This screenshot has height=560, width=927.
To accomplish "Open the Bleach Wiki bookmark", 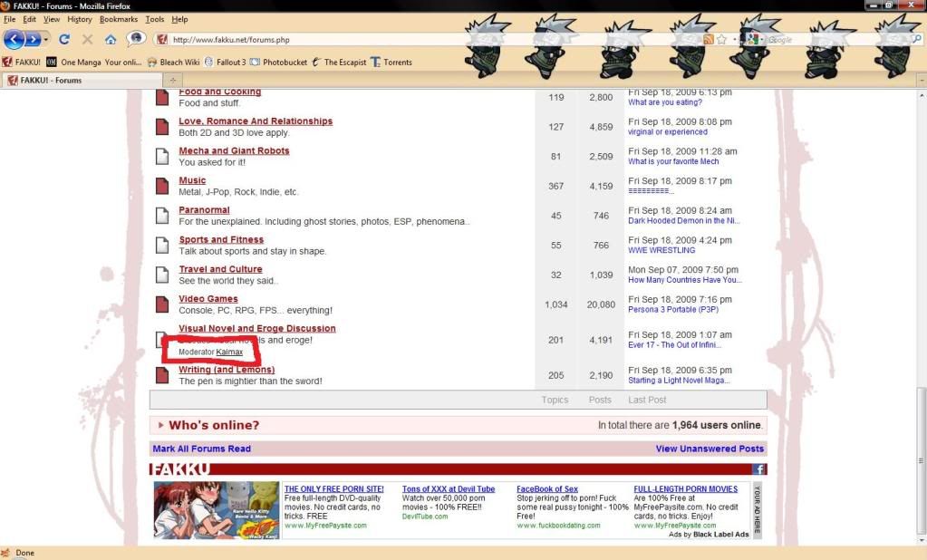I will 178,62.
